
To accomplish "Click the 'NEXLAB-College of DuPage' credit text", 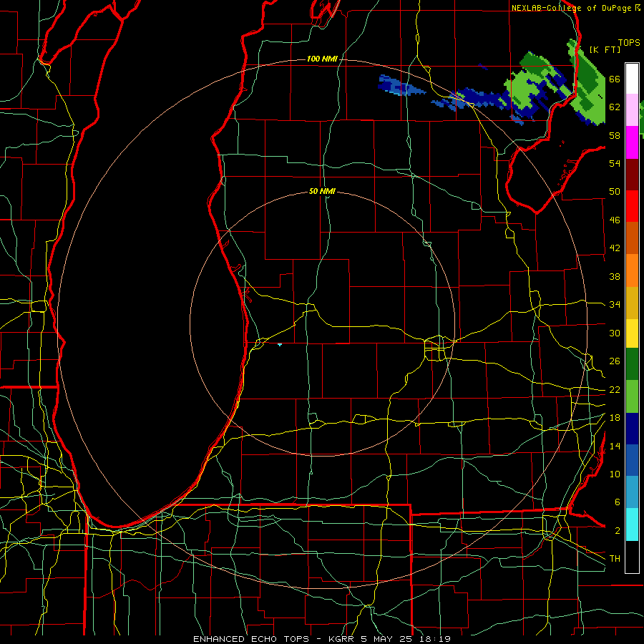I will point(571,8).
